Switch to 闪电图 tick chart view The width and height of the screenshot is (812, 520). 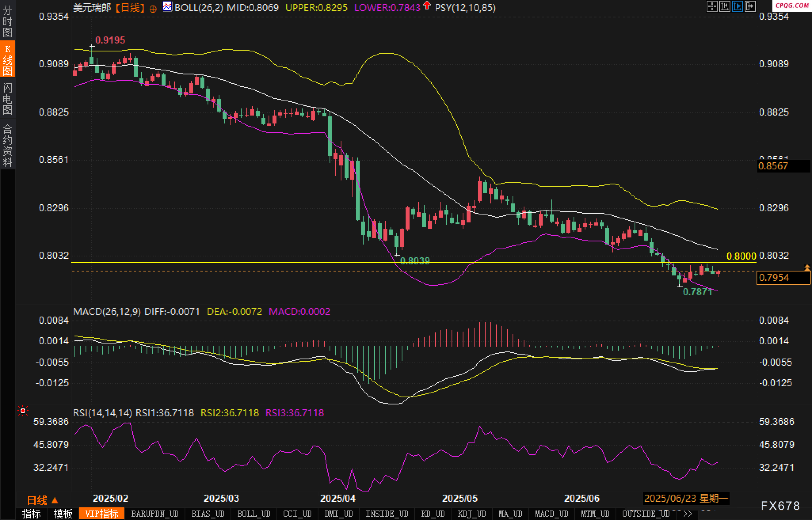pyautogui.click(x=8, y=99)
